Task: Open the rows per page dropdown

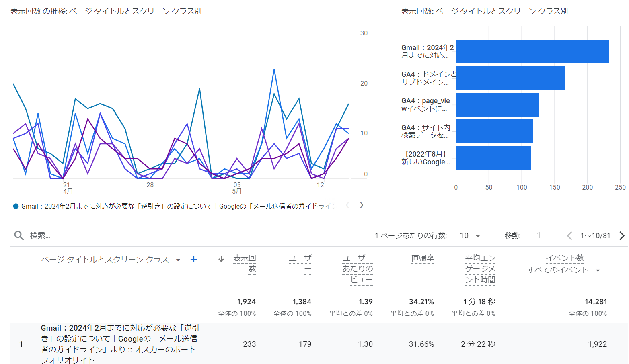Action: pos(471,236)
